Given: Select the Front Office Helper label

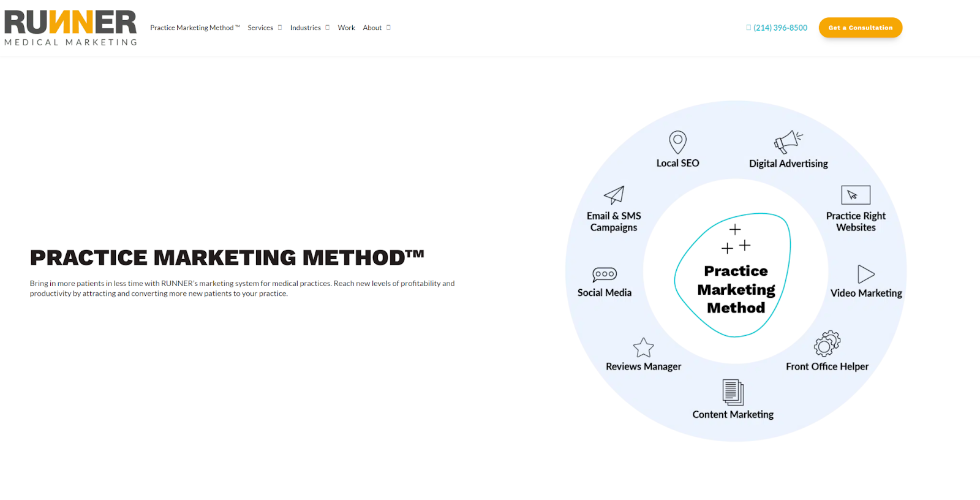Looking at the screenshot, I should [x=827, y=366].
